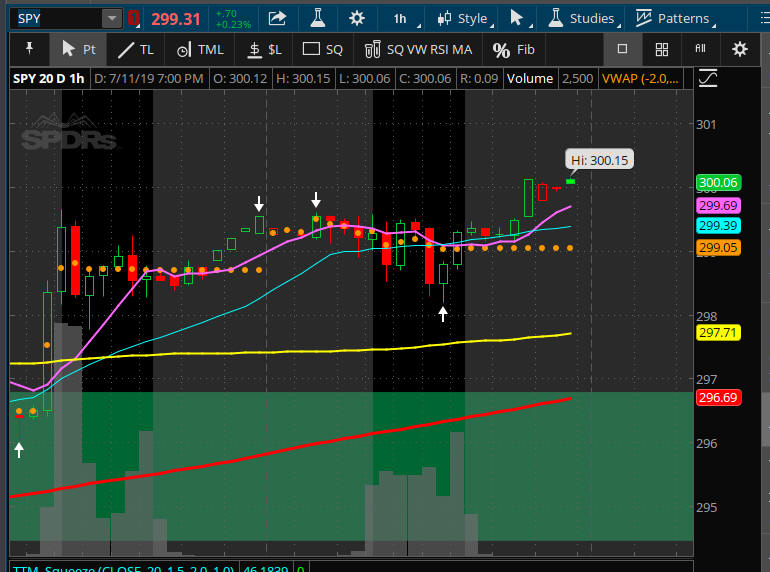Choose the $L price level tool
Image resolution: width=770 pixels, height=572 pixels.
tap(265, 48)
